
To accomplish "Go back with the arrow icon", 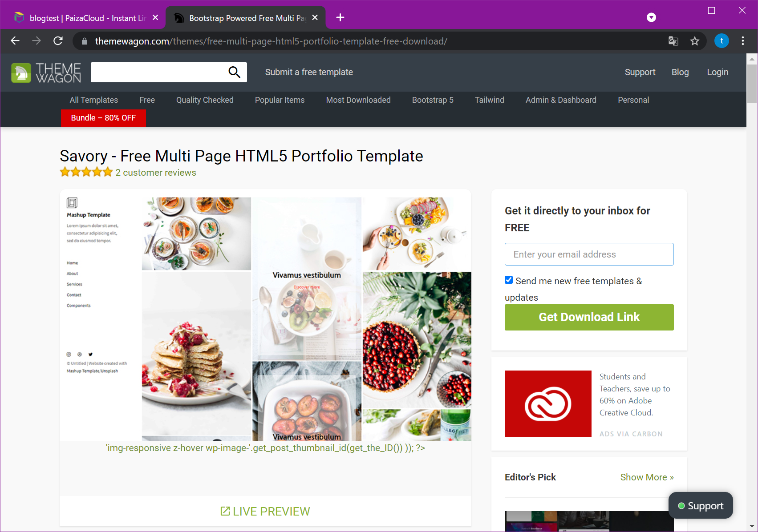I will pyautogui.click(x=15, y=41).
